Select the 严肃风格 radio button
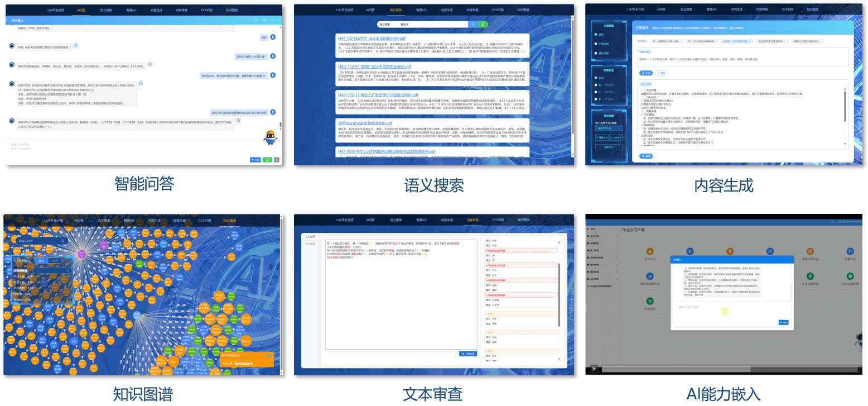This screenshot has width=868, height=406. point(596,44)
